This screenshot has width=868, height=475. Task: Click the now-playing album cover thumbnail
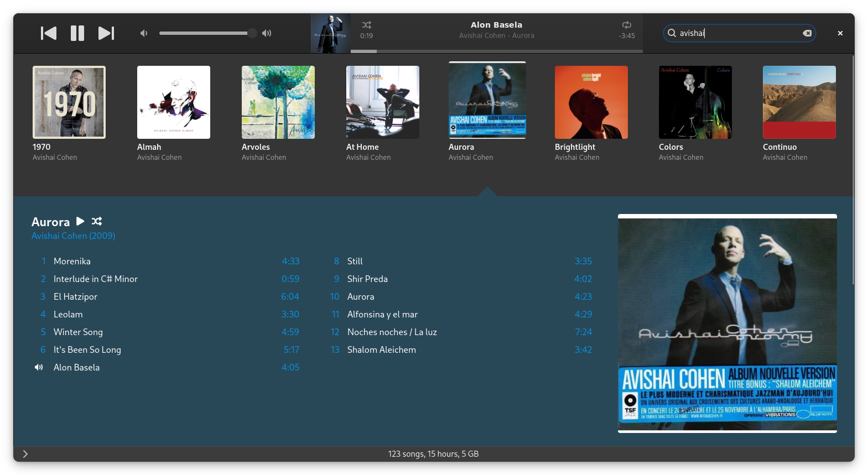(331, 34)
